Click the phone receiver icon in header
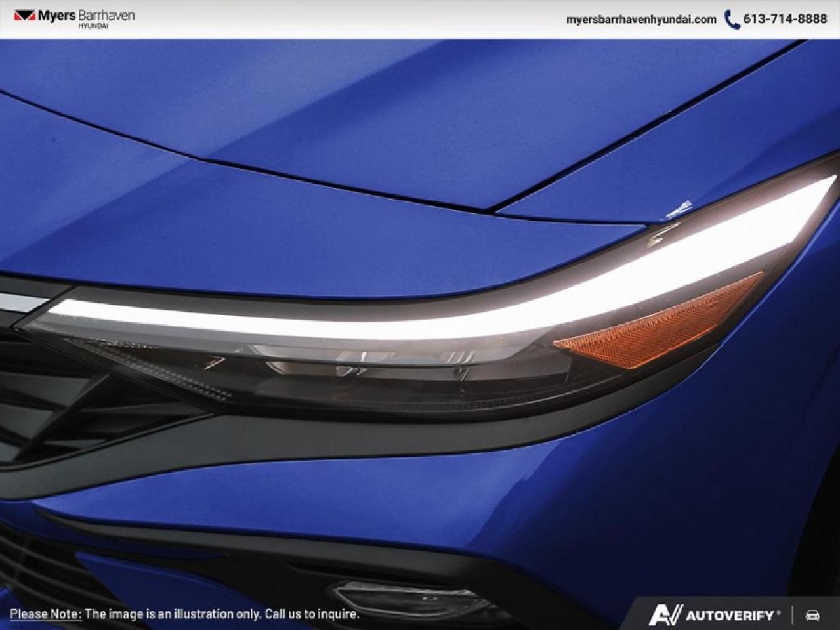 (732, 20)
